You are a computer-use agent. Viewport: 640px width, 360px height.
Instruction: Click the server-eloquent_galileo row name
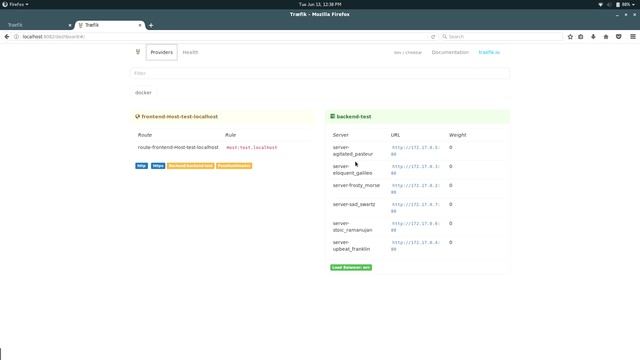352,169
